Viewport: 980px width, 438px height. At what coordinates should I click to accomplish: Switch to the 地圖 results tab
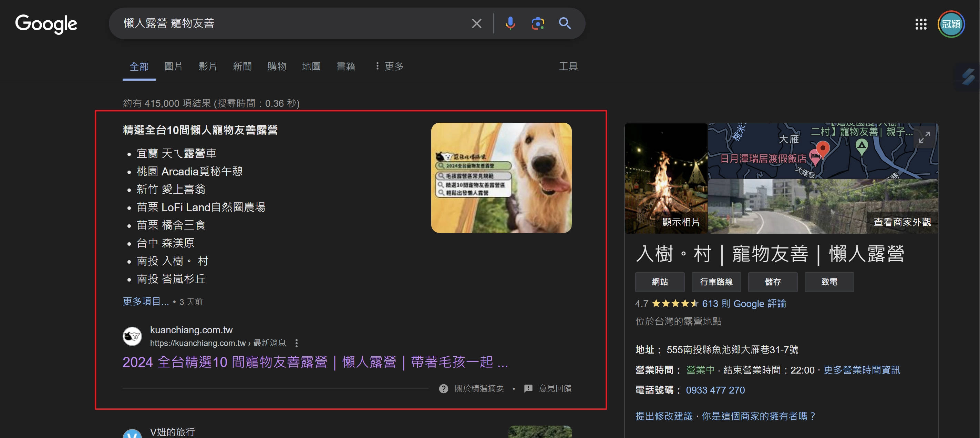point(311,66)
